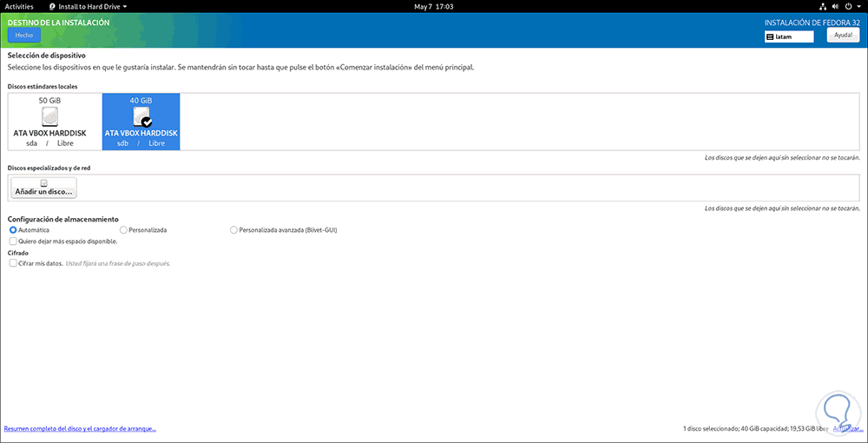The height and width of the screenshot is (443, 868).
Task: Deselect the 40 GiB sdb disk
Action: (x=141, y=122)
